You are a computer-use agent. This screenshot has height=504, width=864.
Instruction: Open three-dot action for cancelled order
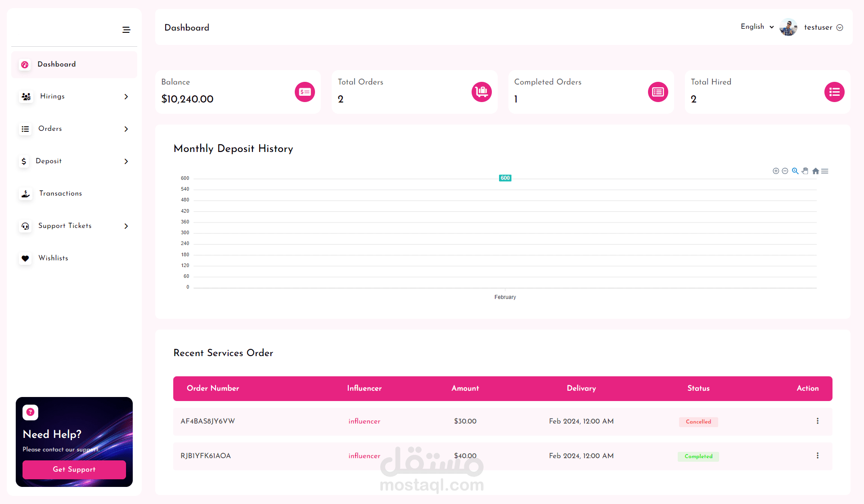(x=817, y=421)
